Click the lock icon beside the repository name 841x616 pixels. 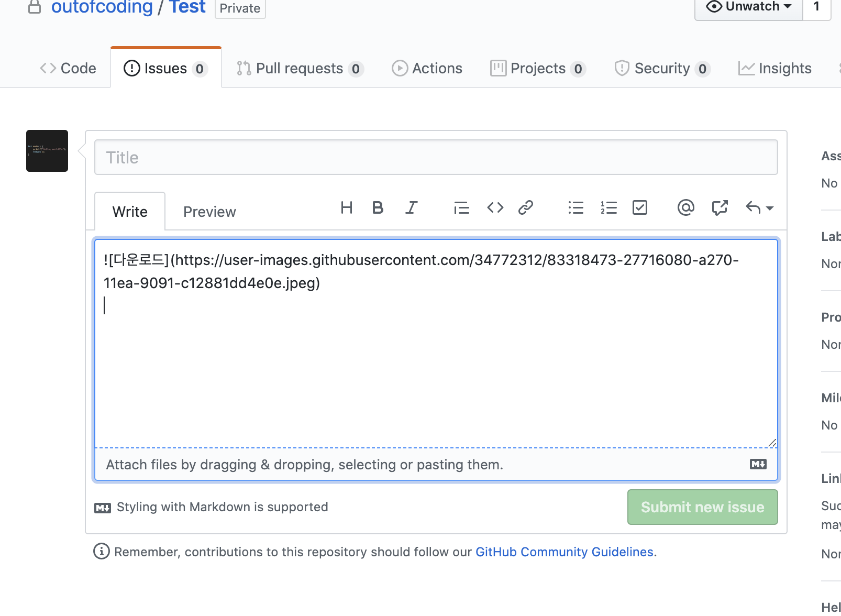(35, 7)
